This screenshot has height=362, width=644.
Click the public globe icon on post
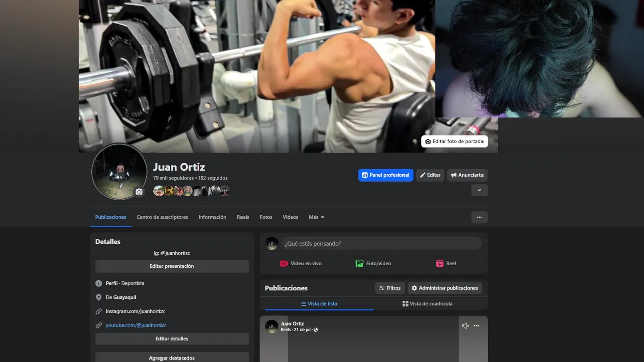[x=316, y=330]
